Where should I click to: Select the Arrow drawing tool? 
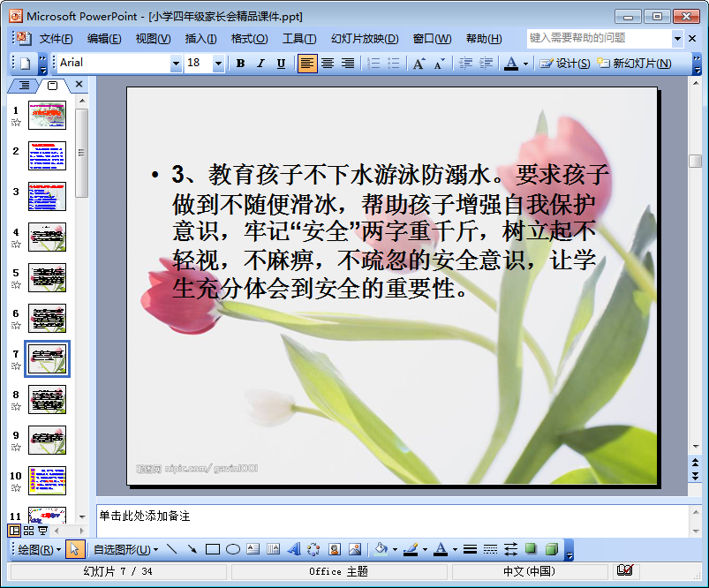point(192,549)
